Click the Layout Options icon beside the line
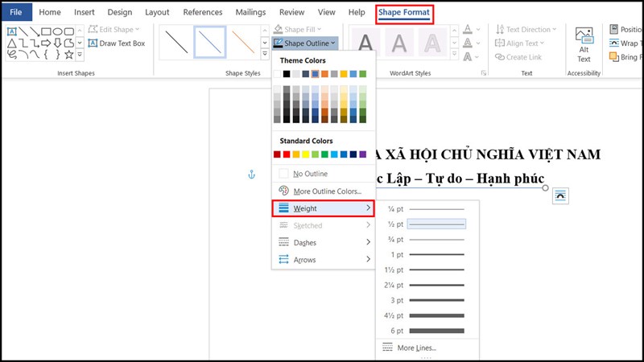The image size is (644, 362). [560, 196]
